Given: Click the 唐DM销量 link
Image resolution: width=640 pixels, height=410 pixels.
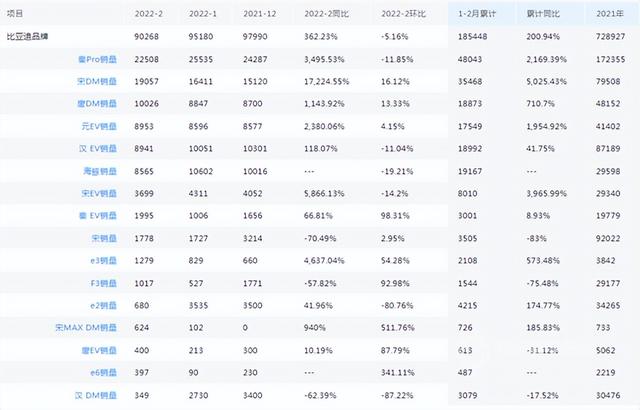Looking at the screenshot, I should 97,104.
